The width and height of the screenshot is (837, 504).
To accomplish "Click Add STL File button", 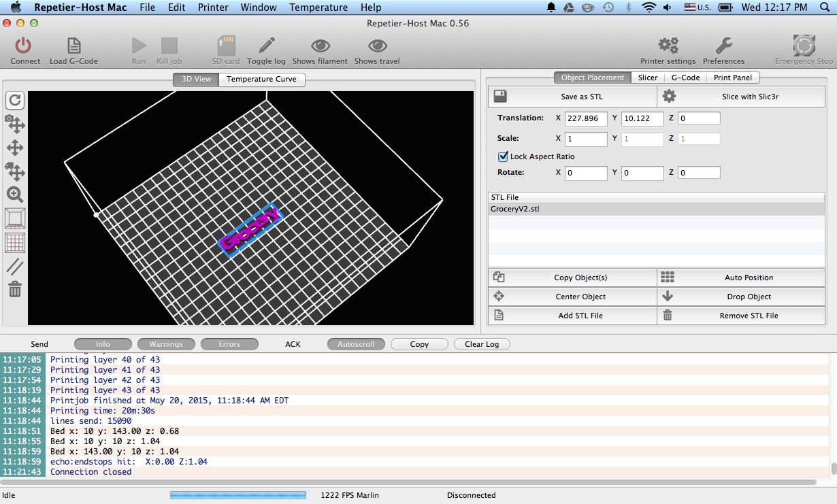I will (x=572, y=316).
